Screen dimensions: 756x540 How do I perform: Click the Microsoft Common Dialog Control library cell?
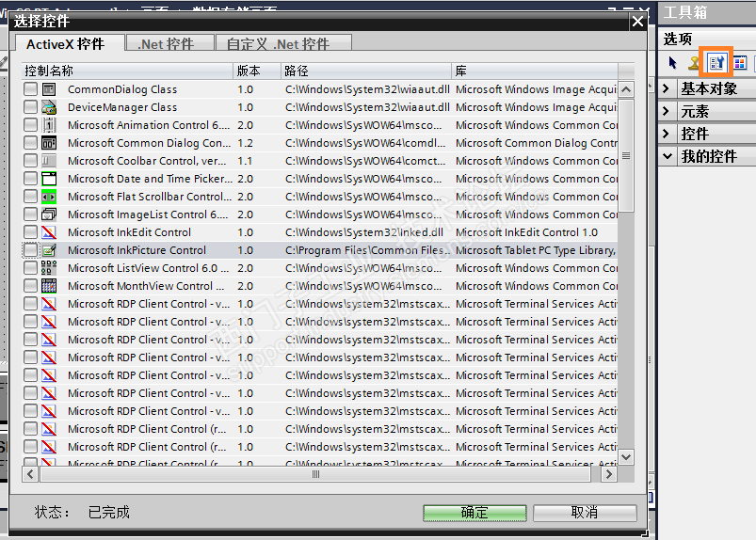[x=536, y=143]
